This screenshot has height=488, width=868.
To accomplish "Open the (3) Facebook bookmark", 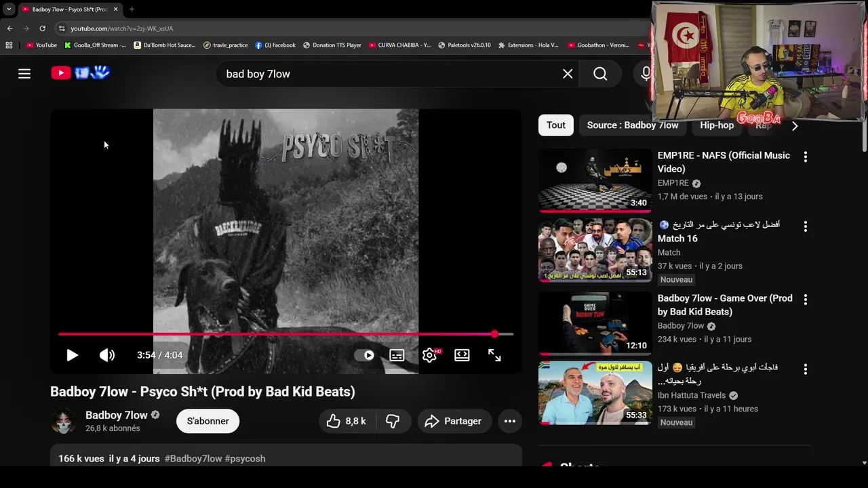I will click(x=275, y=45).
